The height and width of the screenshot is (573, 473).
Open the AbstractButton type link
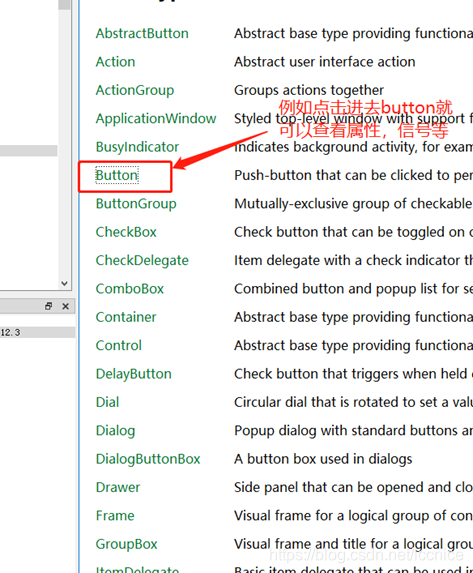click(142, 34)
